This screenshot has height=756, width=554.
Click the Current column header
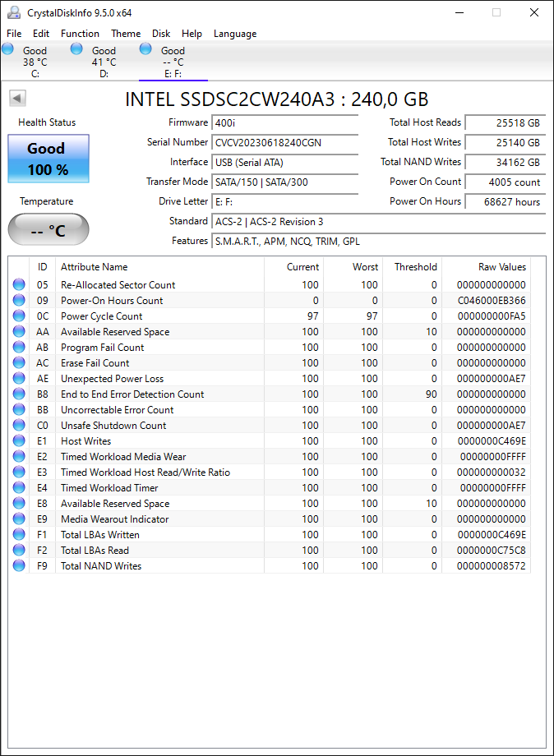293,266
